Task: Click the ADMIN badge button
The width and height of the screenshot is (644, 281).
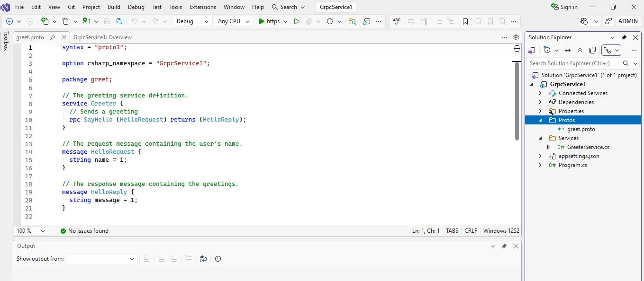Action: coord(628,21)
